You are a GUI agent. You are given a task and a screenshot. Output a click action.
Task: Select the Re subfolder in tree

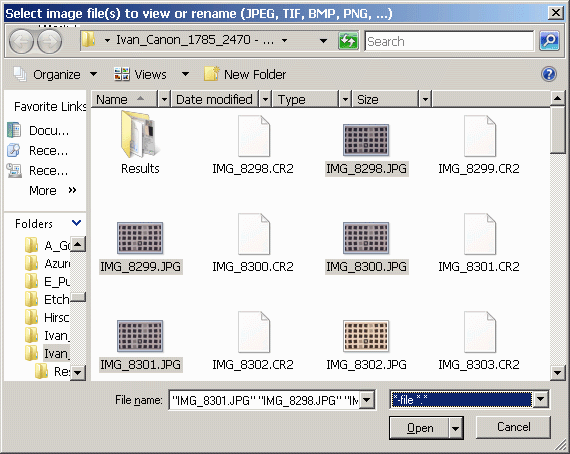point(52,371)
